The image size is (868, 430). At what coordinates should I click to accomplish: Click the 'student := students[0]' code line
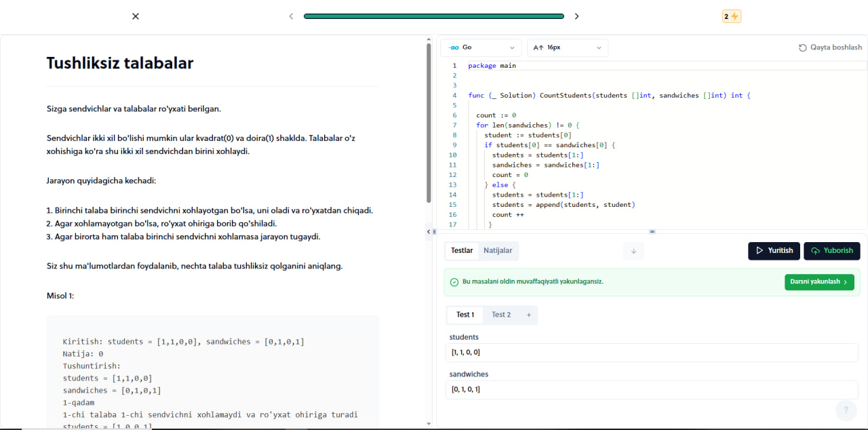[x=528, y=135]
